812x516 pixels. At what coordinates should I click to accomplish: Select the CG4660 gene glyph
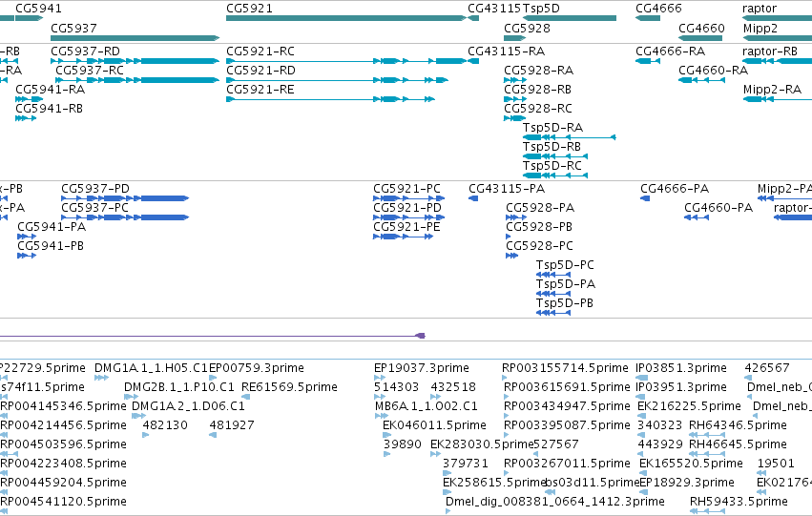point(700,38)
